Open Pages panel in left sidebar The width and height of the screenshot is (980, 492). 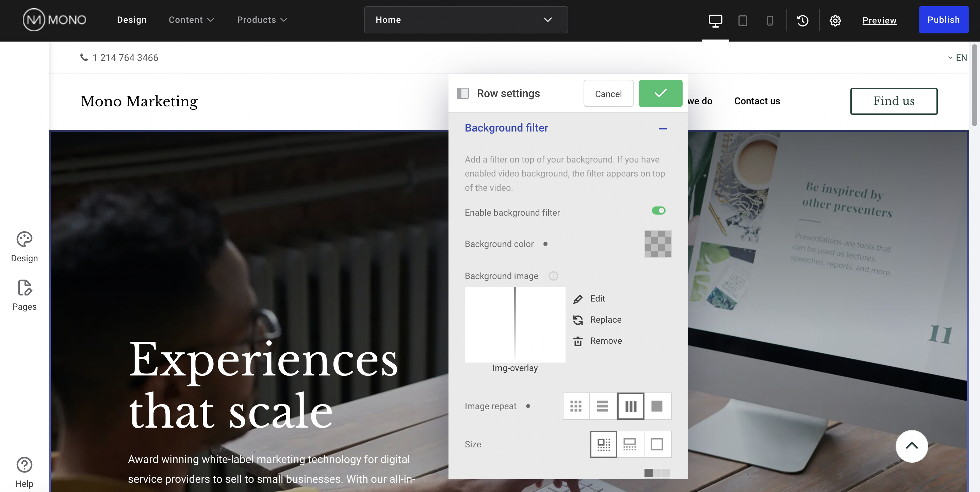pyautogui.click(x=24, y=295)
